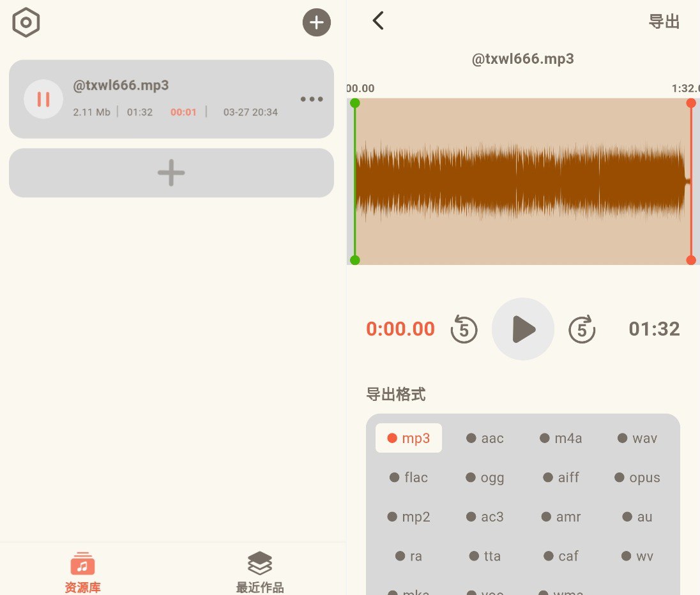
Task: Tap the back arrow to leave editor
Action: [x=377, y=20]
